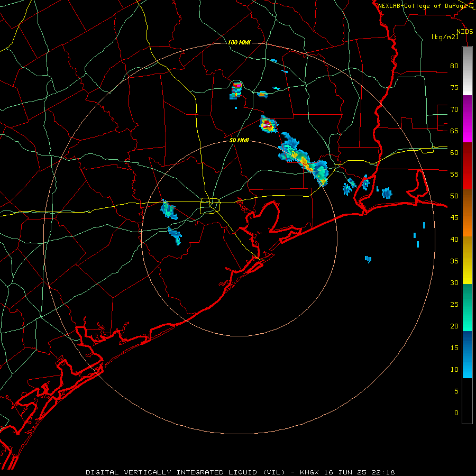Screen dimensions: 476x476
Task: Click the scale value 65
Action: [x=454, y=131]
